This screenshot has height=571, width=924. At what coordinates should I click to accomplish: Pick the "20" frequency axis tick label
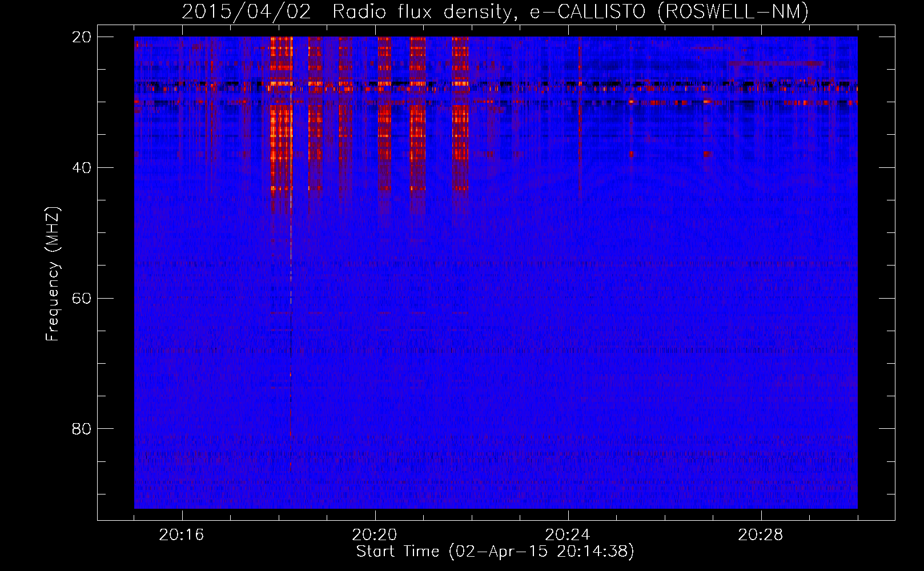coord(82,37)
